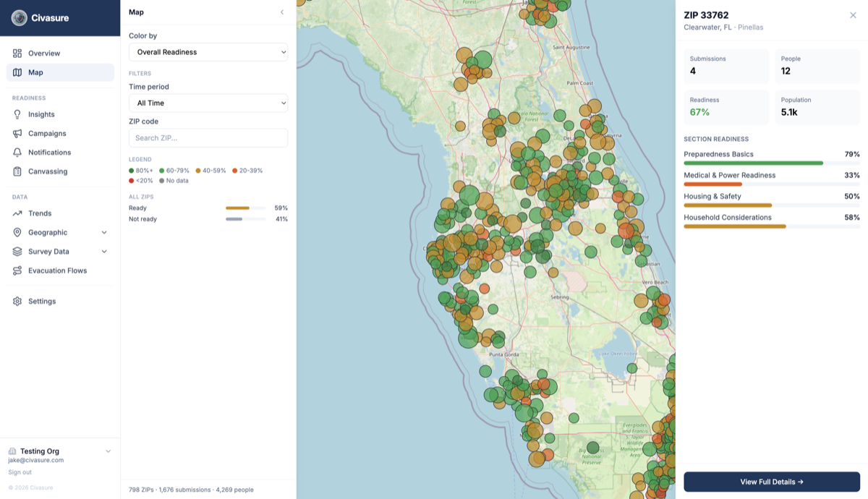Viewport: 868px width, 499px height.
Task: Select the Canvassing clipboard icon
Action: click(16, 171)
